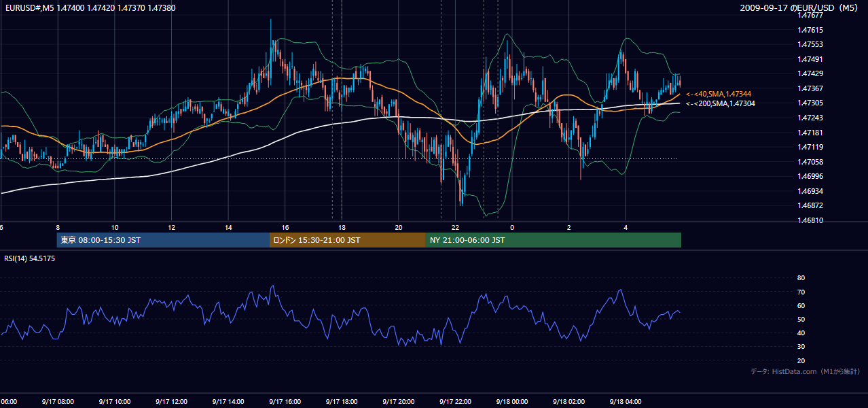This screenshot has width=868, height=408.
Task: Click the 9/18 02:00 bottom time label
Action: pyautogui.click(x=568, y=401)
